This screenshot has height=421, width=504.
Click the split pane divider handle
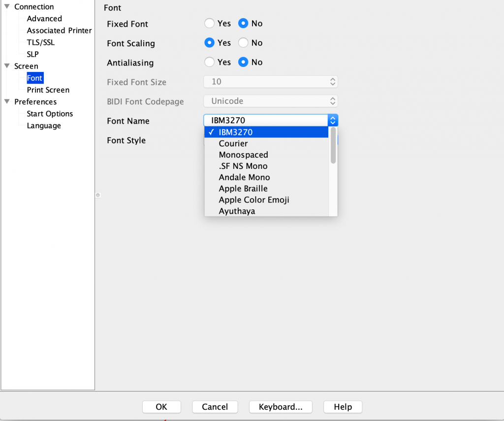pyautogui.click(x=98, y=195)
